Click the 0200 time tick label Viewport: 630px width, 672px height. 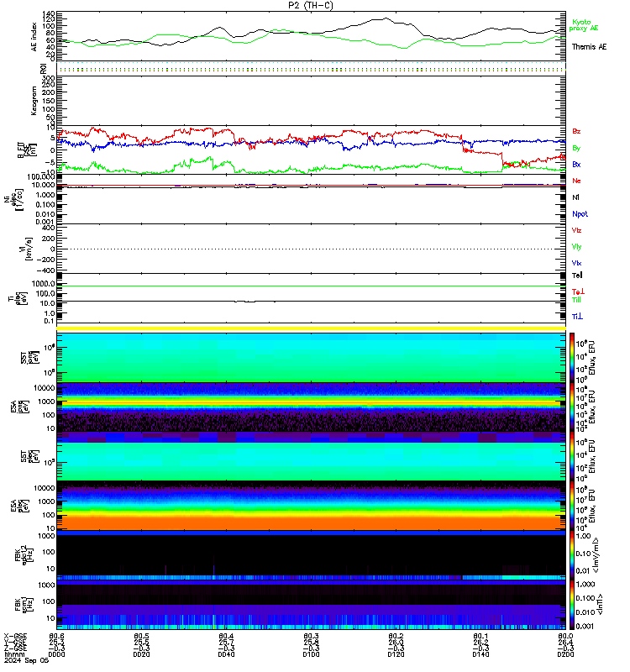[x=565, y=654]
